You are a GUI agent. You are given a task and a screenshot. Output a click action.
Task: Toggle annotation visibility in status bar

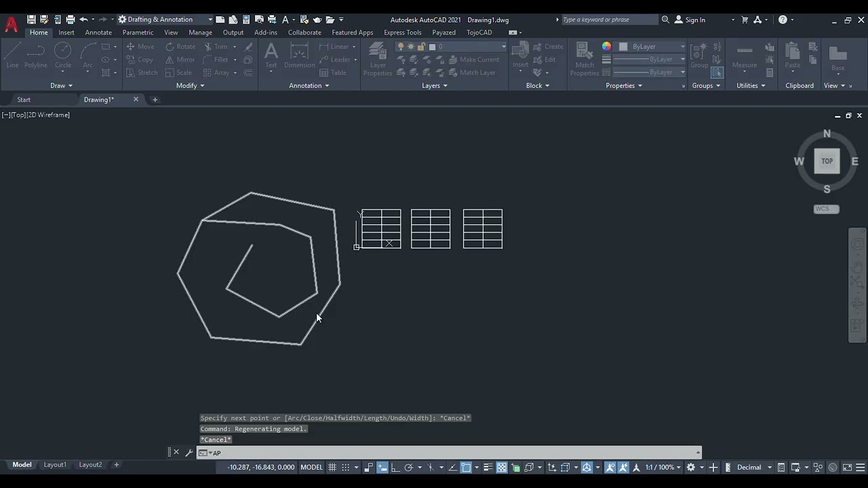pos(610,467)
